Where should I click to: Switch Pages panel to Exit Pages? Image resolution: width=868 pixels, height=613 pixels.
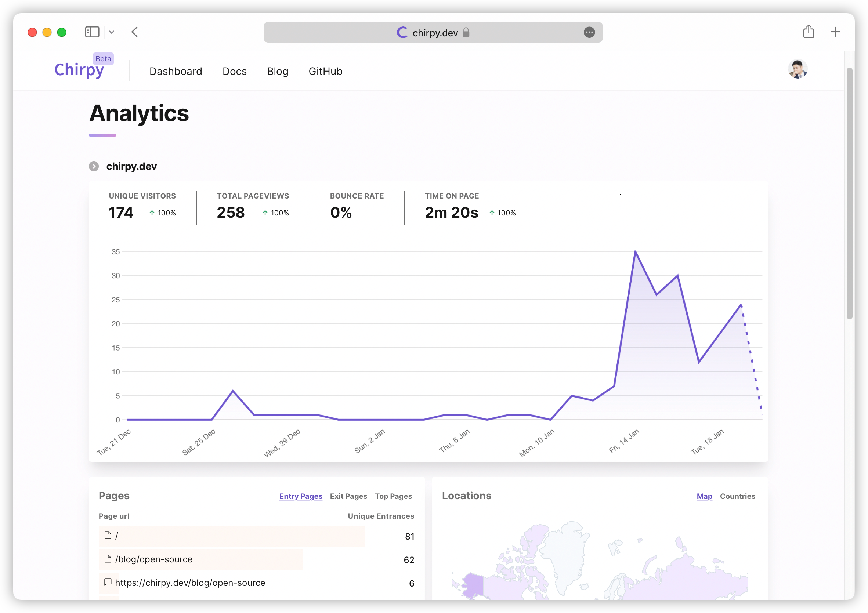pyautogui.click(x=348, y=496)
